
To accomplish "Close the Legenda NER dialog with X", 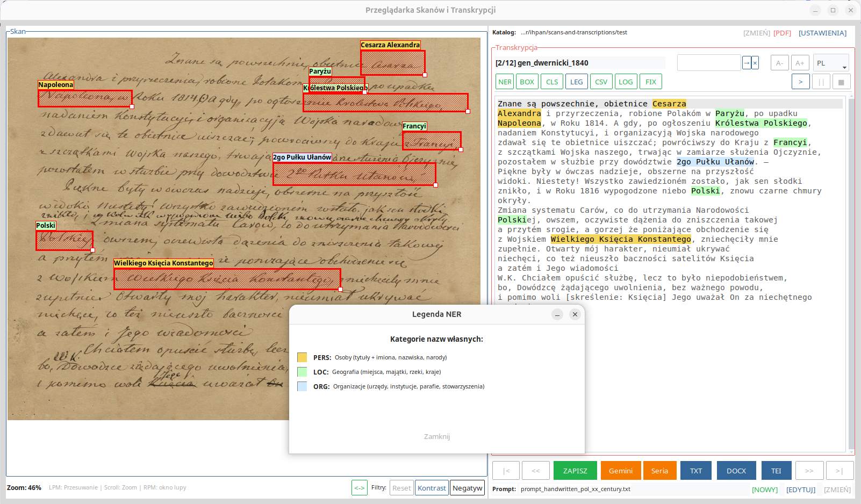I will click(575, 314).
